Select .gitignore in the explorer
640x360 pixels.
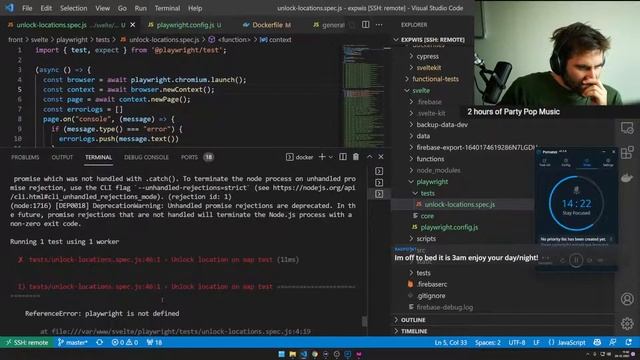point(431,296)
